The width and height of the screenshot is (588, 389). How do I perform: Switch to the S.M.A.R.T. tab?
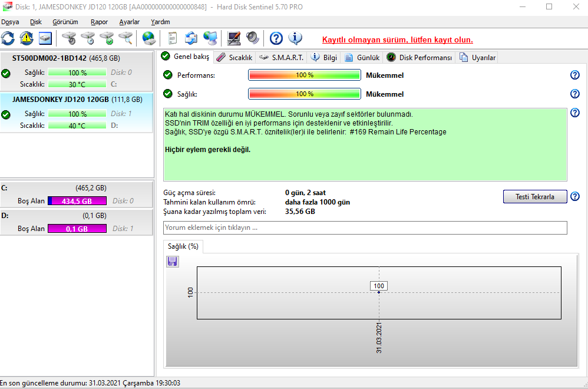(281, 58)
